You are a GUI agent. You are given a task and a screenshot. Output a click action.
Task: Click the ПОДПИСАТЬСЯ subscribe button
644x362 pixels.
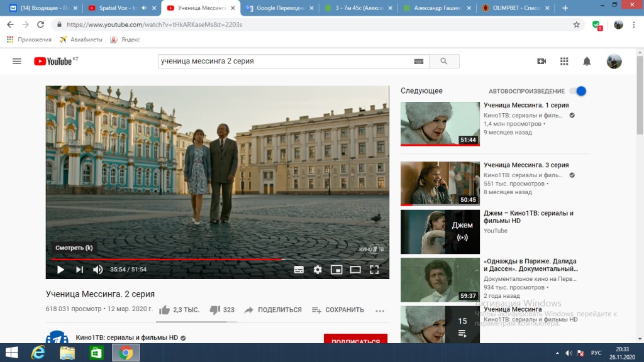click(356, 339)
